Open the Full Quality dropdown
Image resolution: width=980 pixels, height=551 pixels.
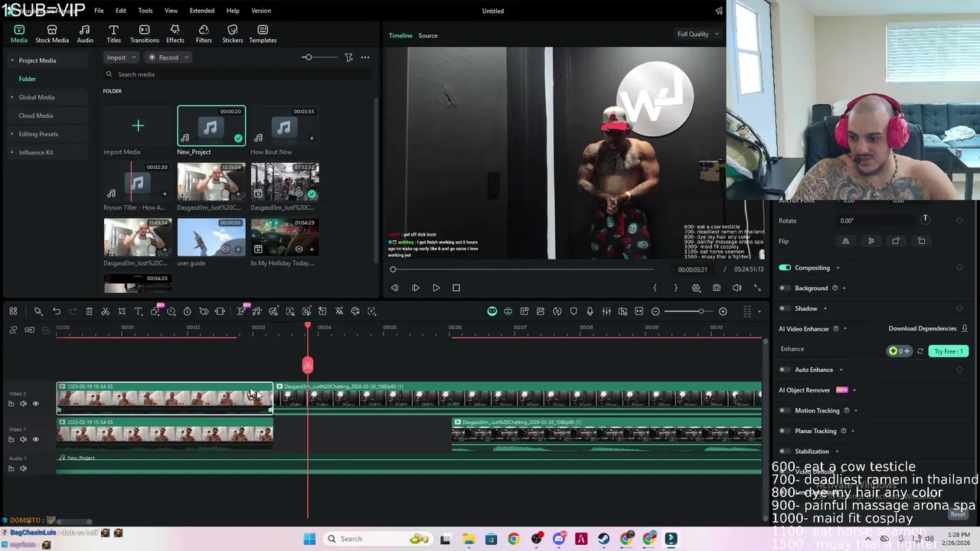click(x=697, y=34)
